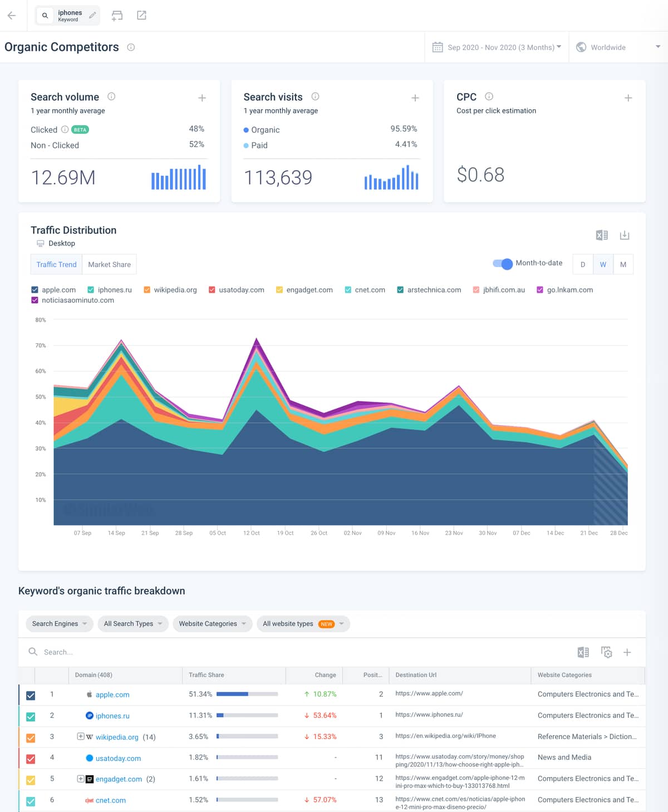The height and width of the screenshot is (812, 668).
Task: Open apple.com domain link
Action: 112,695
